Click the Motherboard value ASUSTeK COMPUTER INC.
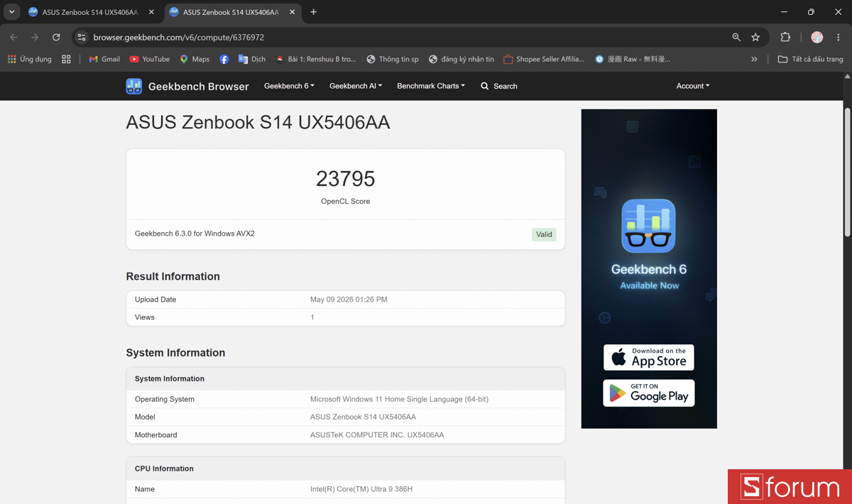The width and height of the screenshot is (852, 504). click(377, 434)
